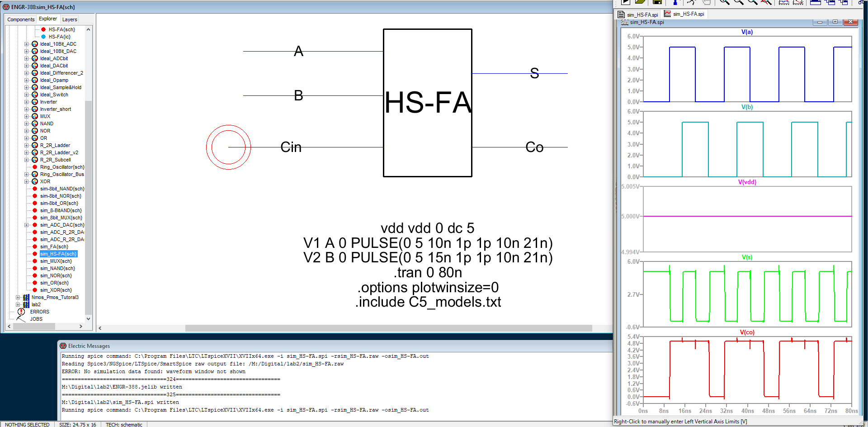Click the ERRORS warning icon

(x=21, y=312)
